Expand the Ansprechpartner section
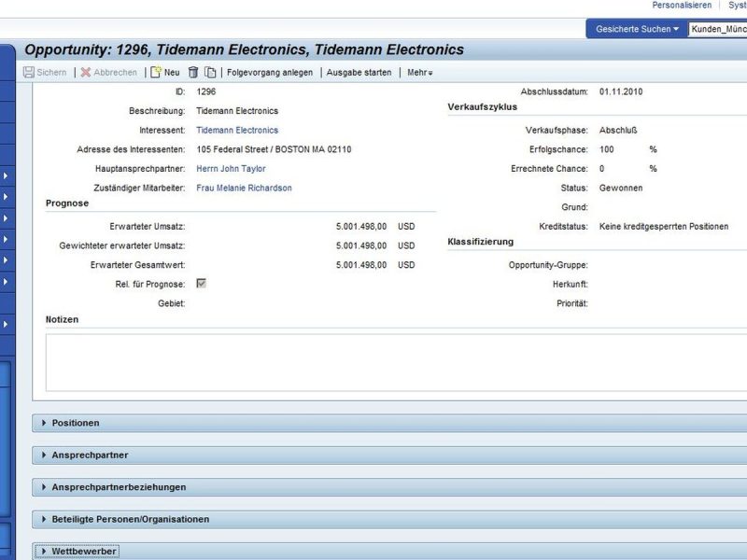This screenshot has width=747, height=560. (x=44, y=455)
